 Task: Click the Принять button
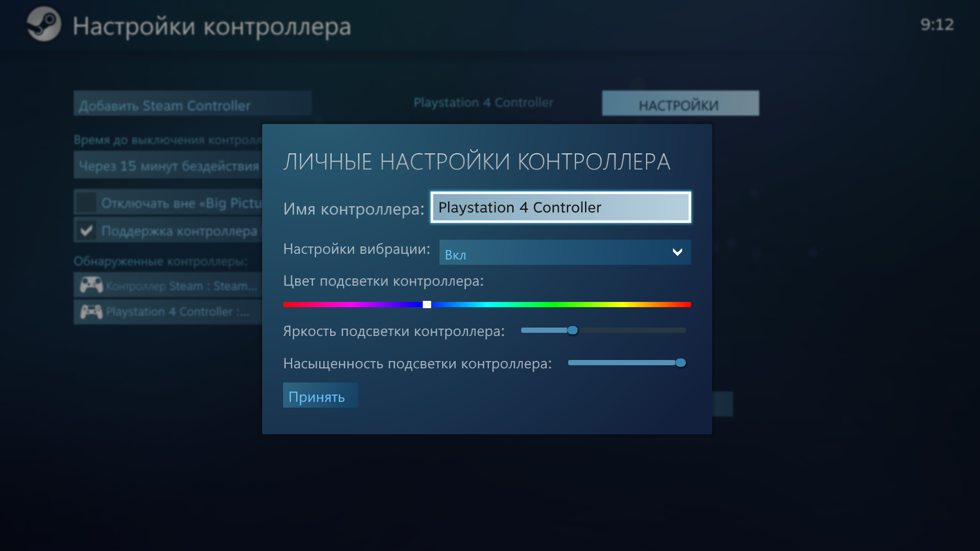320,395
